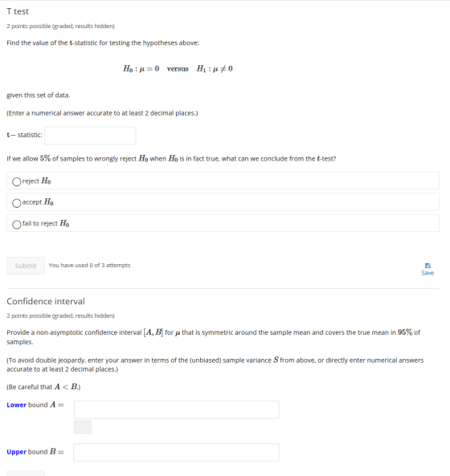Image resolution: width=450 pixels, height=476 pixels.
Task: Select the 'reject H0' radio button
Action: (x=17, y=181)
